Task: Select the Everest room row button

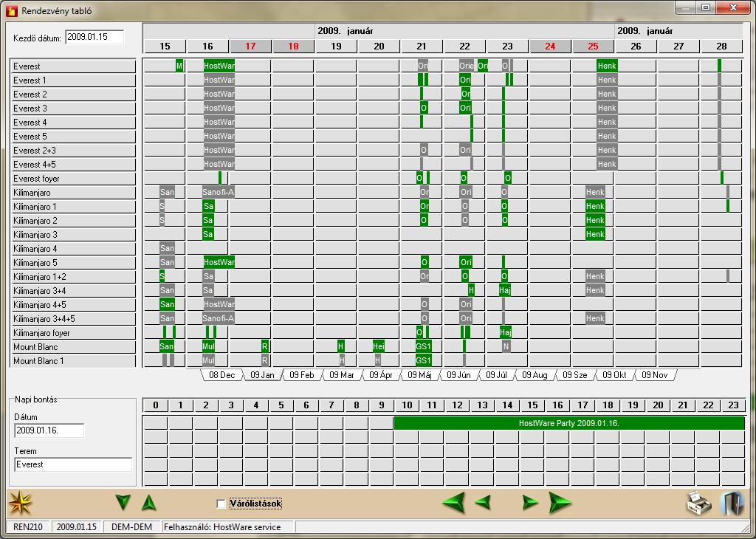Action: tap(73, 66)
